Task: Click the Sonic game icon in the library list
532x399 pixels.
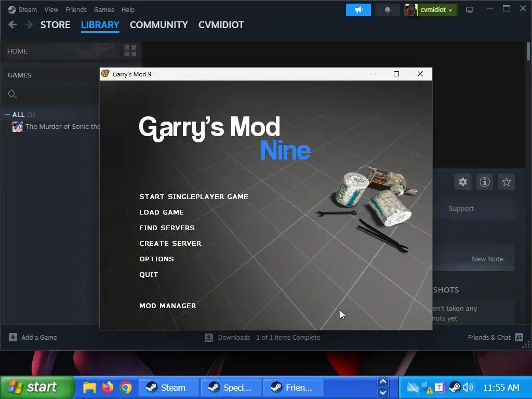Action: coord(18,127)
